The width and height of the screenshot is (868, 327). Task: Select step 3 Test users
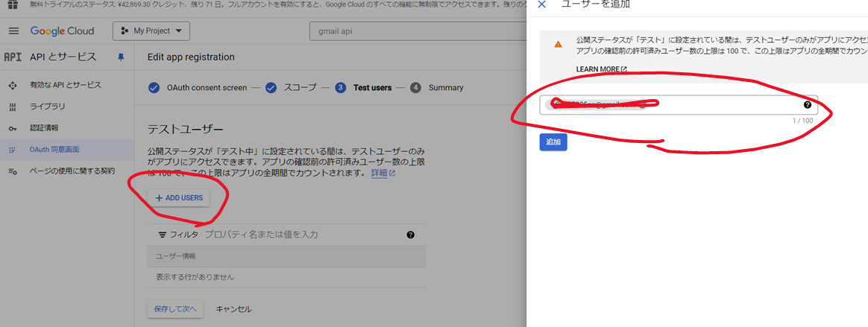373,87
